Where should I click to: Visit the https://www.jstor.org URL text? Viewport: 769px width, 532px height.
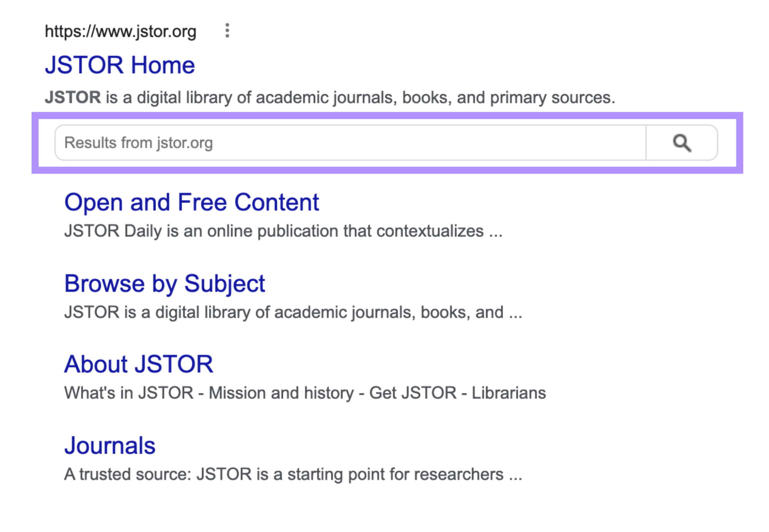click(x=120, y=32)
